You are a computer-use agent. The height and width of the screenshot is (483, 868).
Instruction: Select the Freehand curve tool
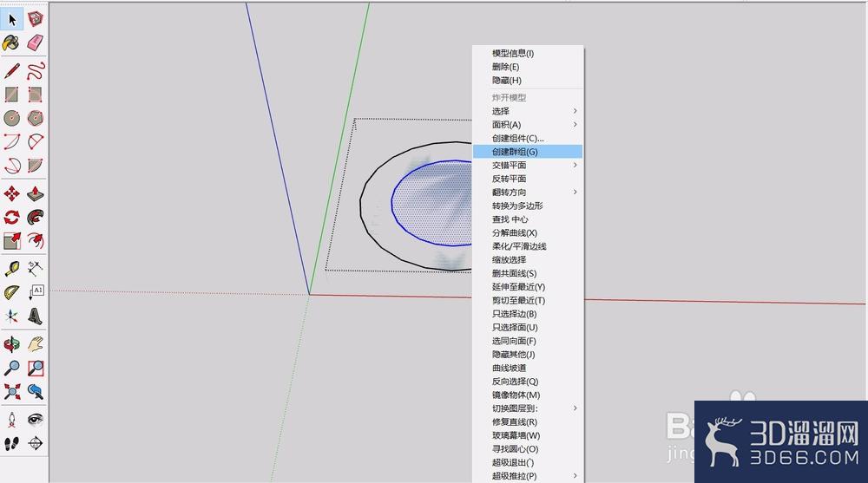click(36, 71)
